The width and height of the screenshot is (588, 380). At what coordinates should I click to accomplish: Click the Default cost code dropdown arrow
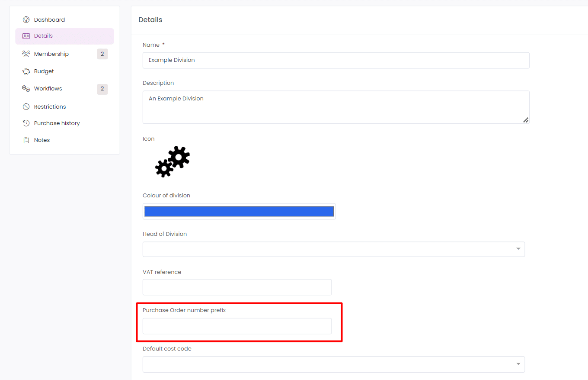[518, 364]
